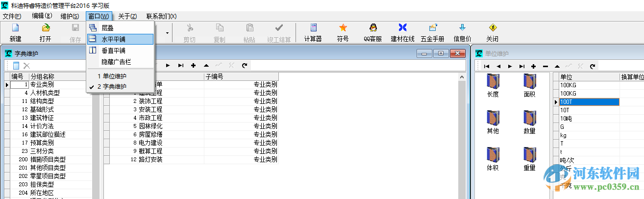Screen dimensions: 644x199
Task: Expand the toolbar dropdown arrow beside 保存
Action: 168,33
